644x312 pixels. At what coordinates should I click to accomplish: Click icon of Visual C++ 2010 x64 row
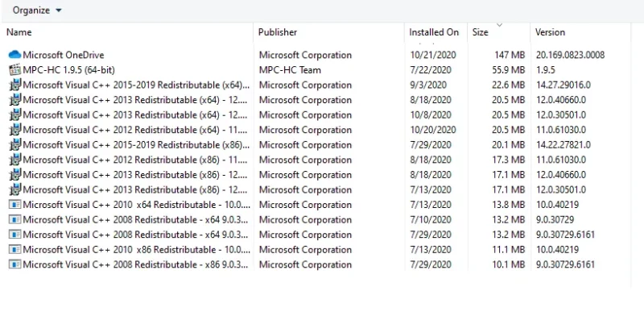(14, 205)
